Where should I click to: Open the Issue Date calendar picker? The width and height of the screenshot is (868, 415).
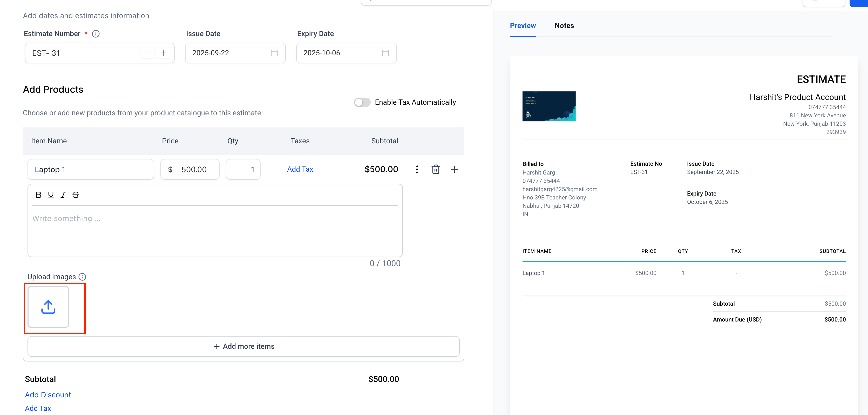click(x=274, y=53)
